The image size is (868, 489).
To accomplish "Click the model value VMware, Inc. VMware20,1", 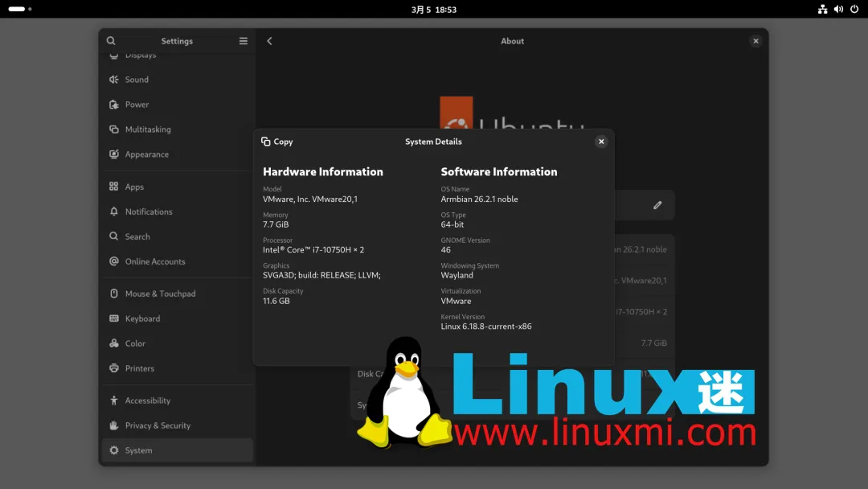I will (310, 199).
